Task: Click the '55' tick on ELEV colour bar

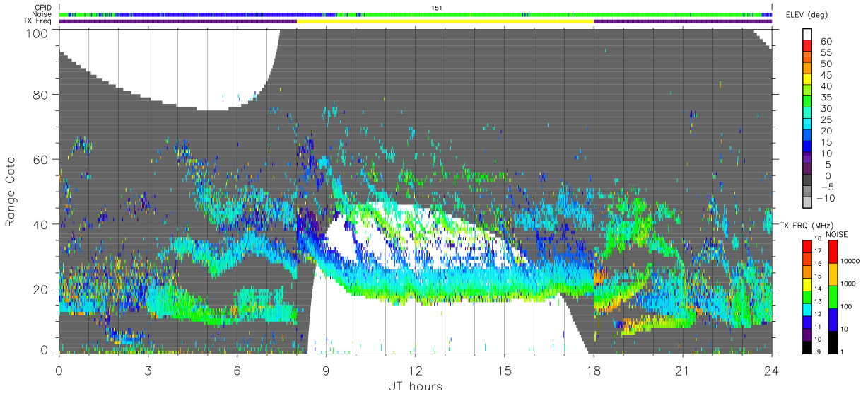Action: (825, 53)
